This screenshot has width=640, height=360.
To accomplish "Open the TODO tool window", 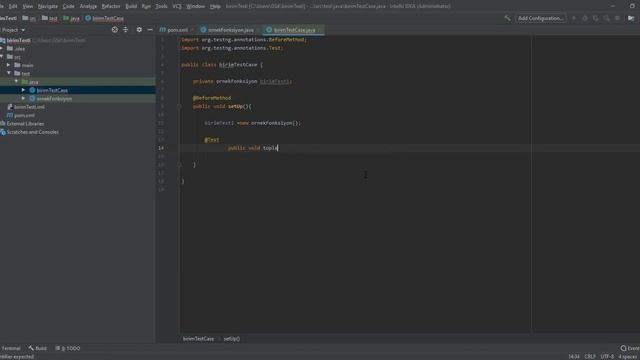I will click(x=68, y=348).
